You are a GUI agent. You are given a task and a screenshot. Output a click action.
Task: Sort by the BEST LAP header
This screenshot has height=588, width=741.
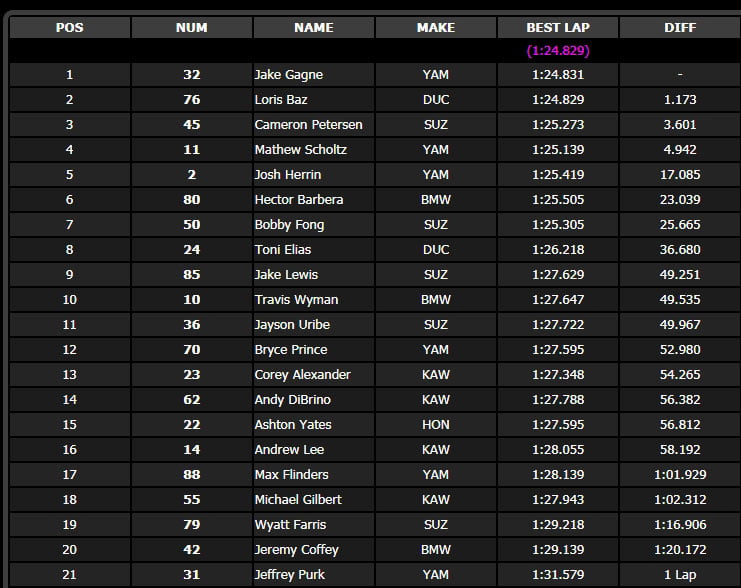pyautogui.click(x=558, y=27)
